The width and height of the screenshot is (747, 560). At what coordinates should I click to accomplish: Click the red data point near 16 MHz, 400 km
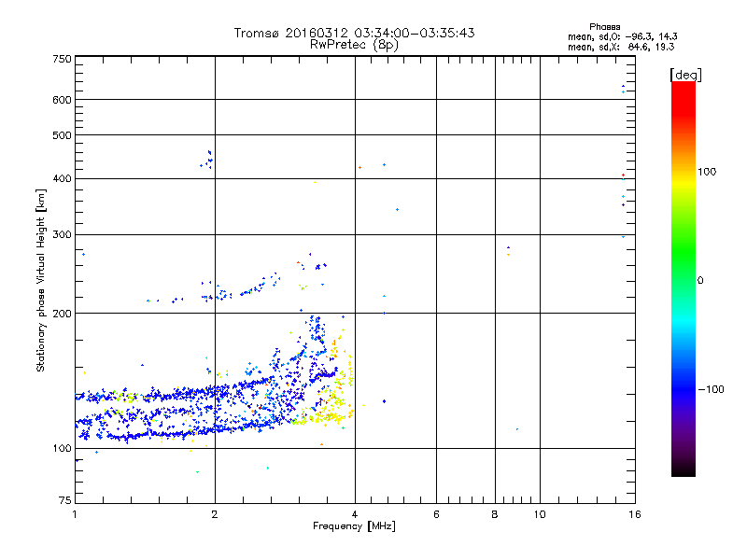[623, 175]
